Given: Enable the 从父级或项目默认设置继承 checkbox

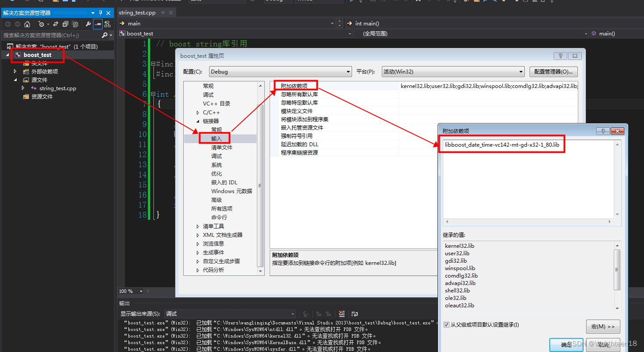Looking at the screenshot, I should [447, 324].
